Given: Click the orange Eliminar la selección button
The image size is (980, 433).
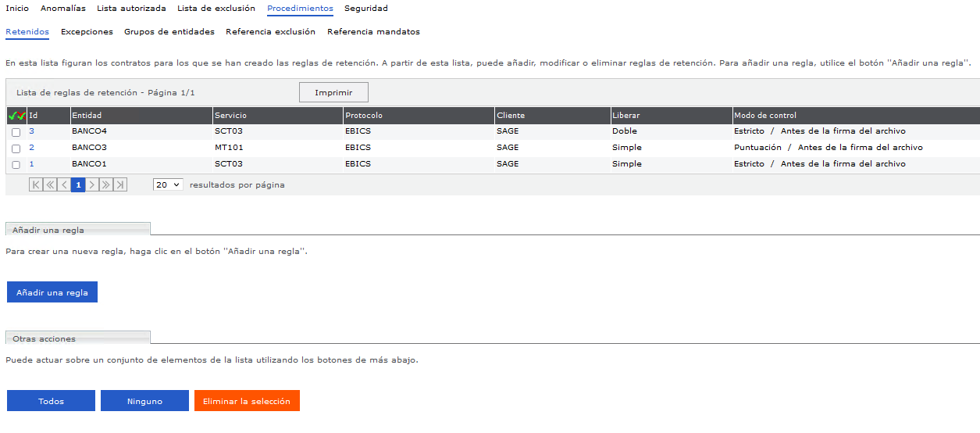Looking at the screenshot, I should pos(247,401).
